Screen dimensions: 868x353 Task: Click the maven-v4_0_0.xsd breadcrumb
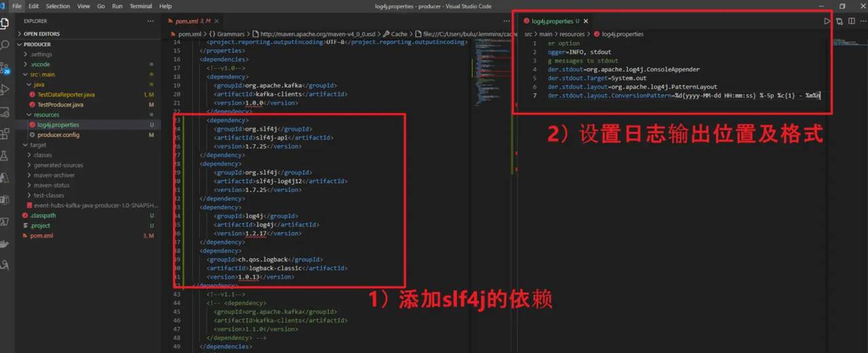[x=315, y=34]
